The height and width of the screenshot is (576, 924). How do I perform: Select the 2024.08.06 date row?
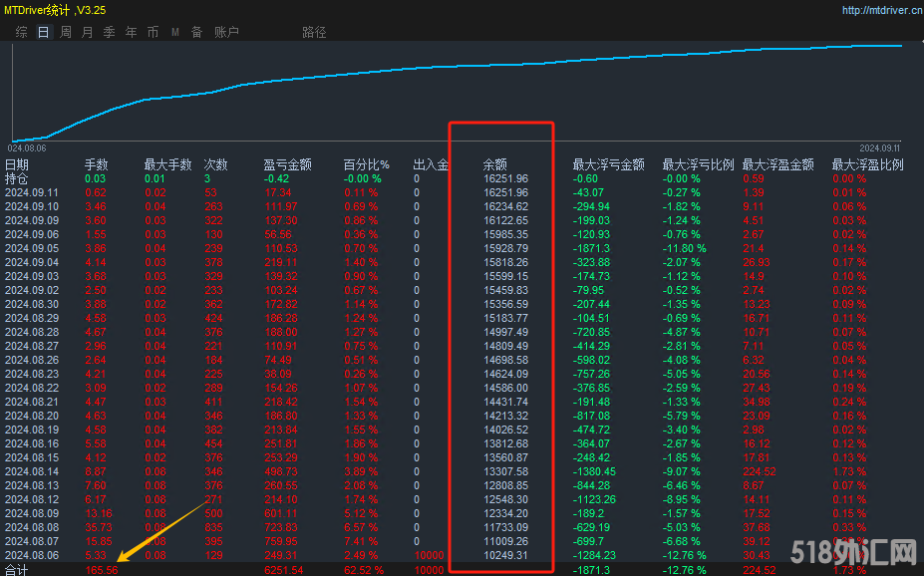pos(32,555)
